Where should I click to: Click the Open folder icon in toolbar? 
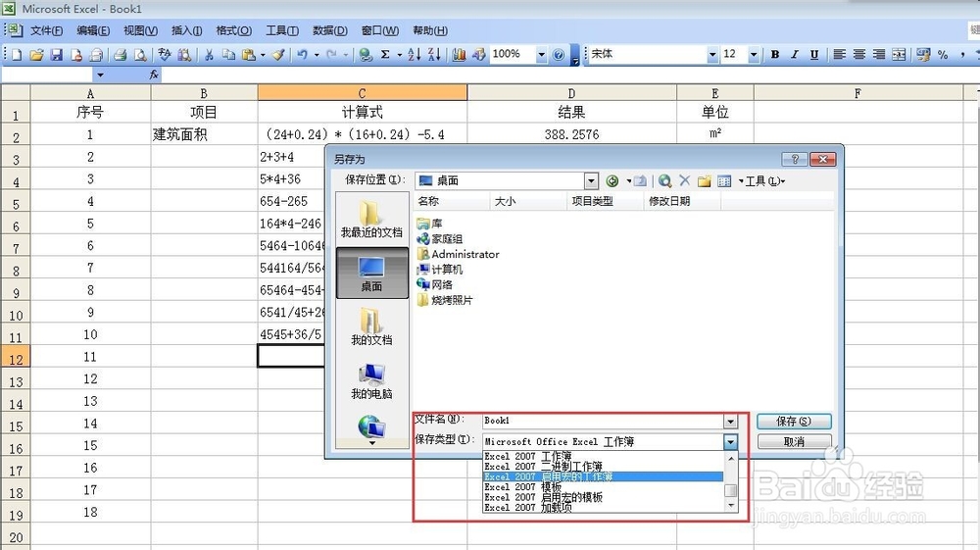point(36,55)
